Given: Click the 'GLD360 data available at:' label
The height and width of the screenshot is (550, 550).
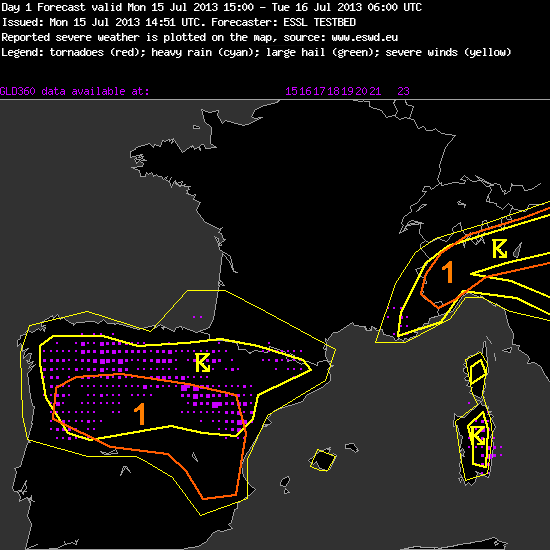Looking at the screenshot, I should pos(74,92).
